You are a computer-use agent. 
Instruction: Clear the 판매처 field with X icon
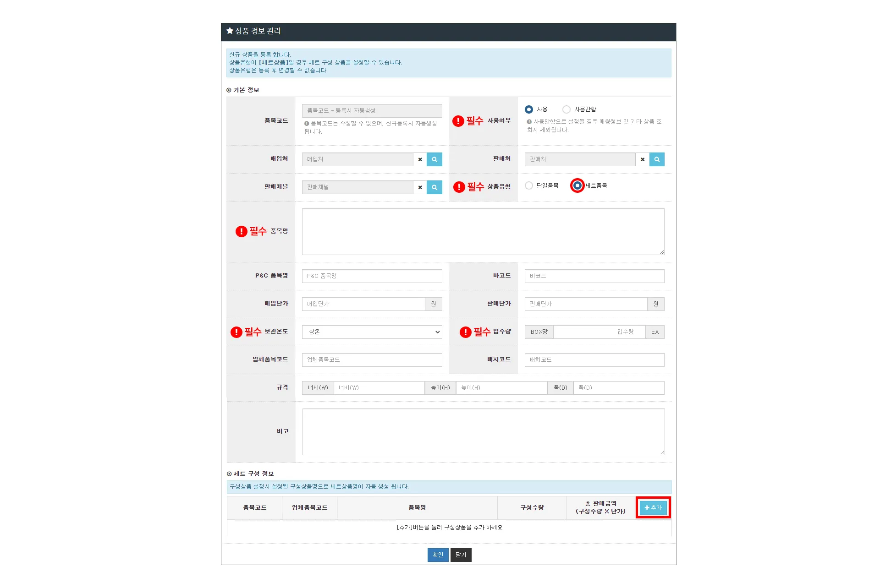[x=642, y=159]
